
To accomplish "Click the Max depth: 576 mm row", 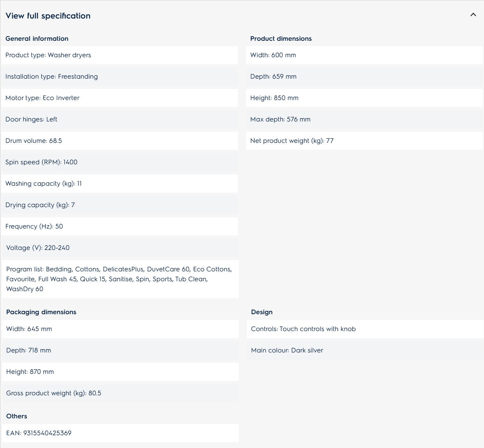I will (x=364, y=119).
